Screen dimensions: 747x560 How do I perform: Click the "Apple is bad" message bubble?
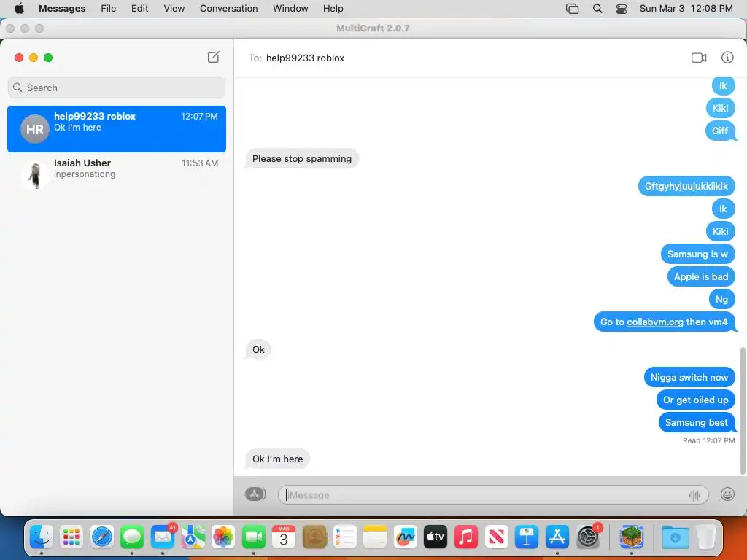click(701, 276)
